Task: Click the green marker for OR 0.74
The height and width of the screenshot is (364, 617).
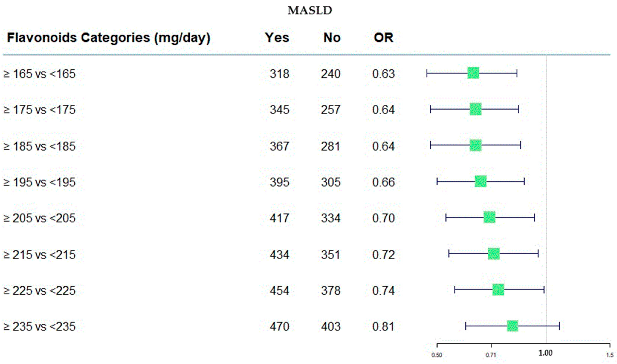Action: pos(498,290)
